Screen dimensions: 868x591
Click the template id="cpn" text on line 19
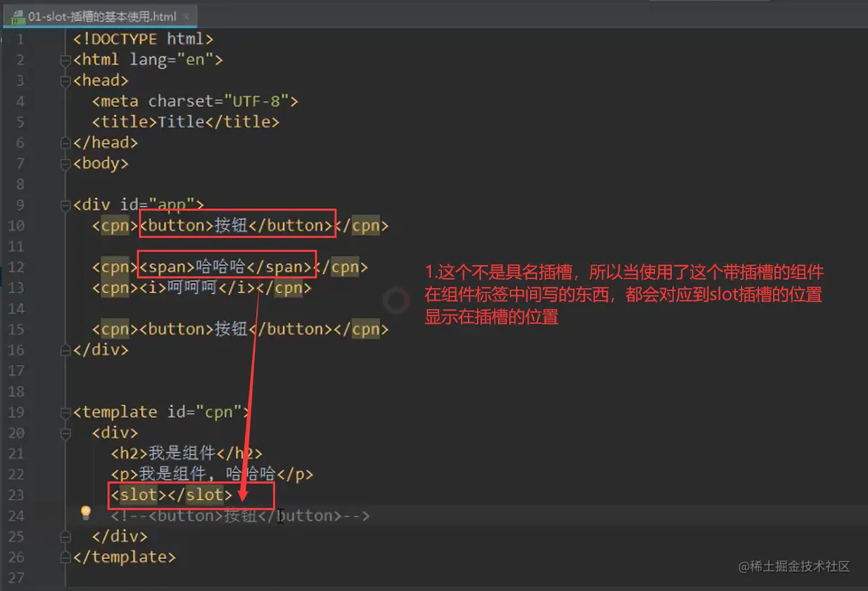[162, 412]
